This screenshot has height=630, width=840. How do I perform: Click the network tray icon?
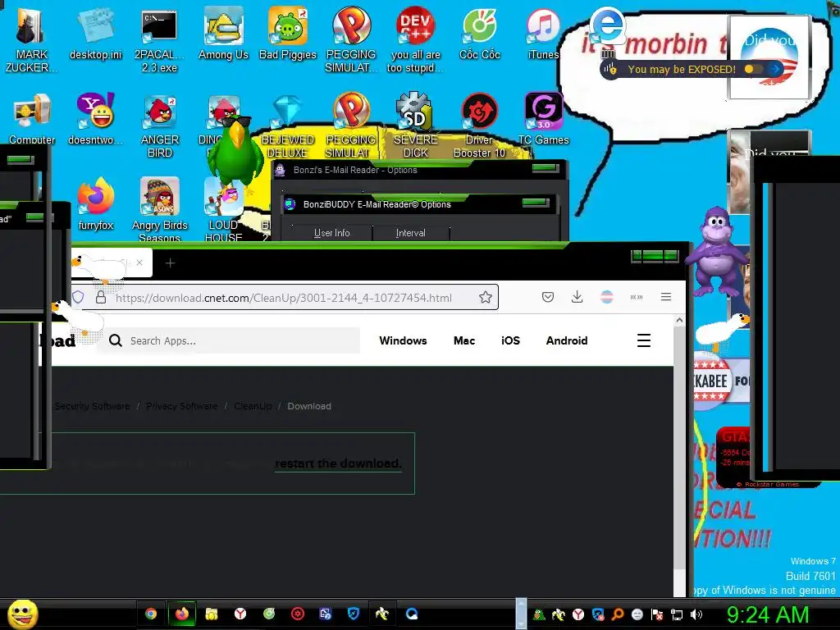pyautogui.click(x=677, y=614)
